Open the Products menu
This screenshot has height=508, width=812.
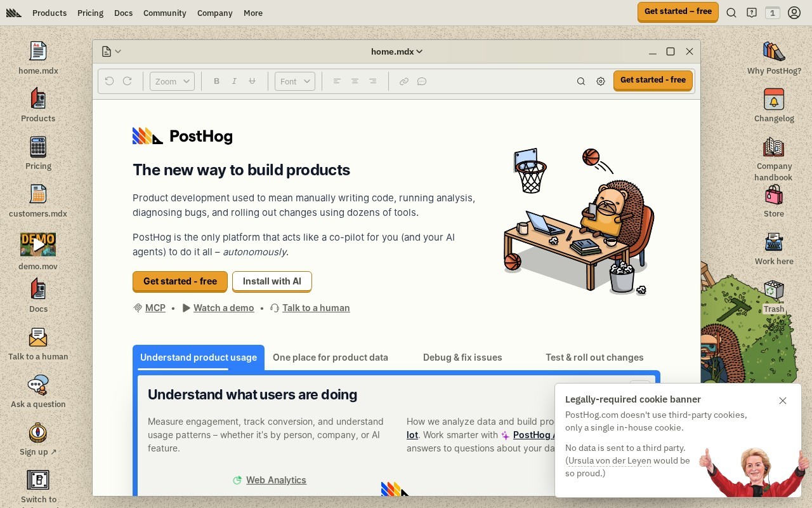pos(49,13)
